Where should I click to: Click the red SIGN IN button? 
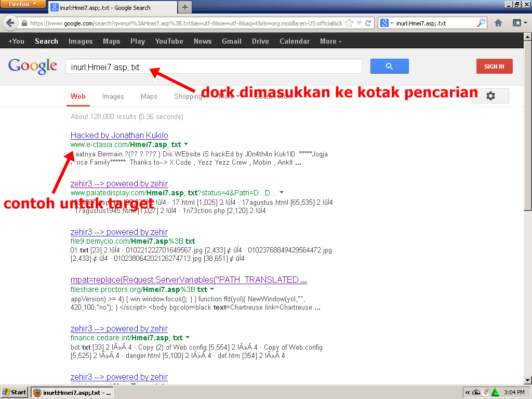pyautogui.click(x=494, y=66)
